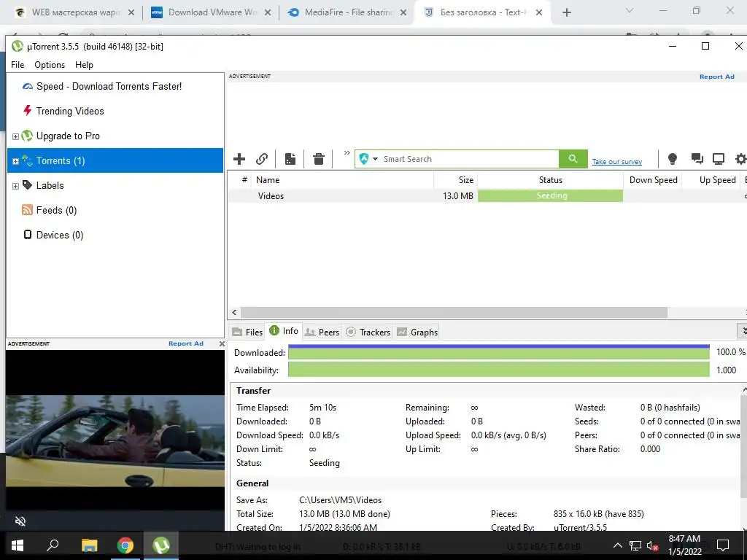Expand the hidden toolbar buttons chevron
Viewport: 747px width, 560px height.
347,153
